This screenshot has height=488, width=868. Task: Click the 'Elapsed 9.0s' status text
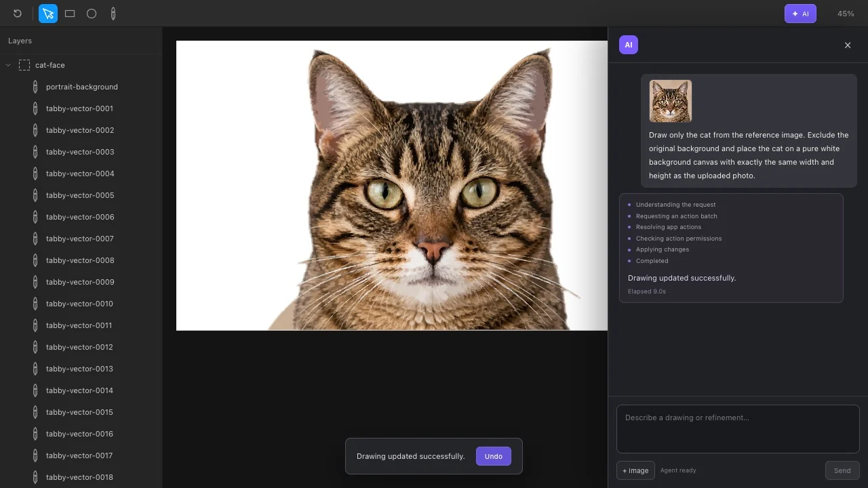point(647,291)
